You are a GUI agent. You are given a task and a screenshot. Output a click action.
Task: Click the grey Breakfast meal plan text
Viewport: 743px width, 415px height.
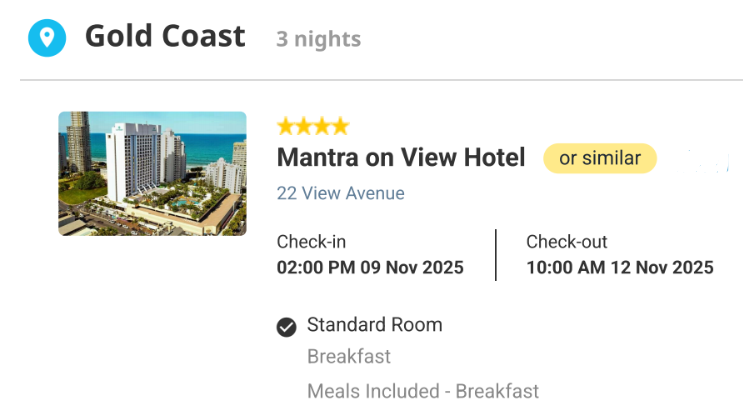(x=349, y=356)
